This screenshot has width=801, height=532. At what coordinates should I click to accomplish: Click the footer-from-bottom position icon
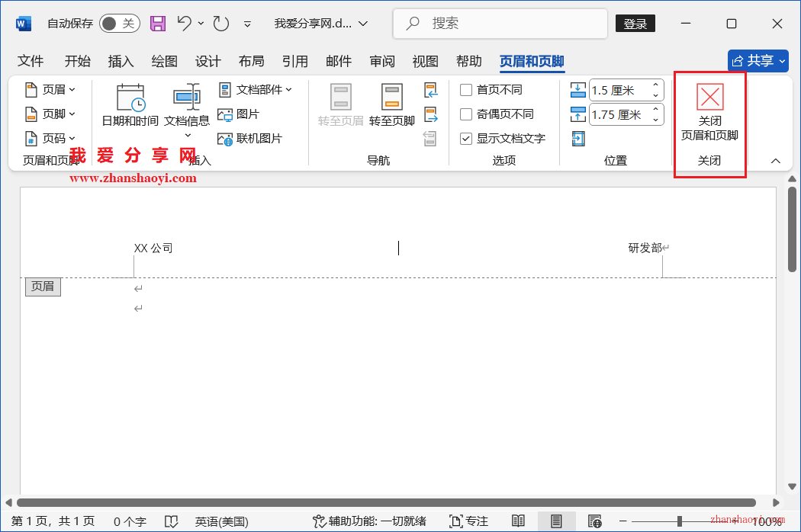[577, 114]
